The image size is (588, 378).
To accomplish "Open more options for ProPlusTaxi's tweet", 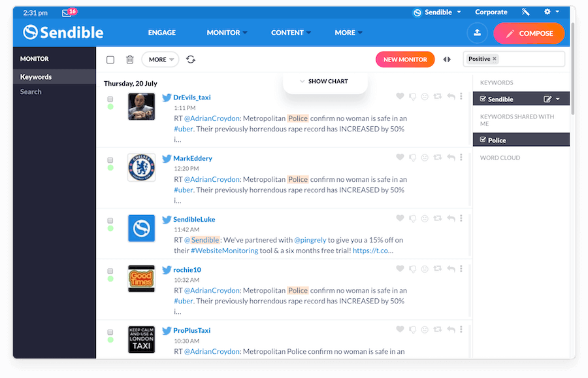I will [x=461, y=329].
